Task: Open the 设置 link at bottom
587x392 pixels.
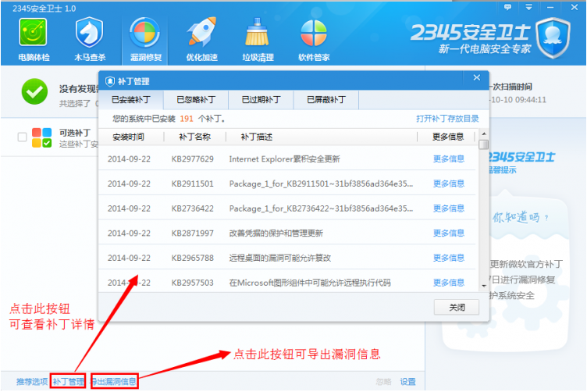Action: (x=407, y=381)
